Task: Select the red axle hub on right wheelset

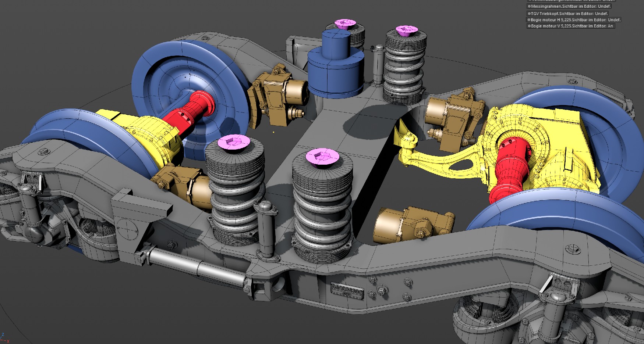Action: [x=510, y=169]
